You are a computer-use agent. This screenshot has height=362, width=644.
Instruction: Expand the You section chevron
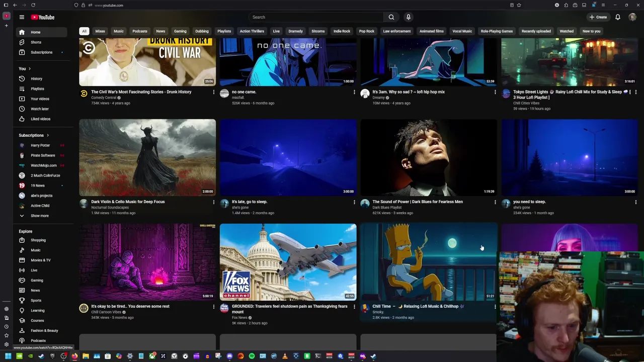29,68
